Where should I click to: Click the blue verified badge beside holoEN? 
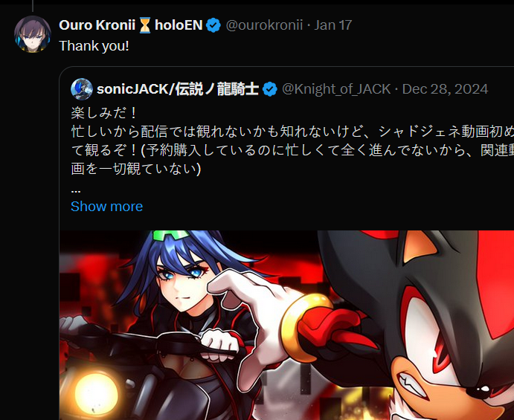coord(213,25)
